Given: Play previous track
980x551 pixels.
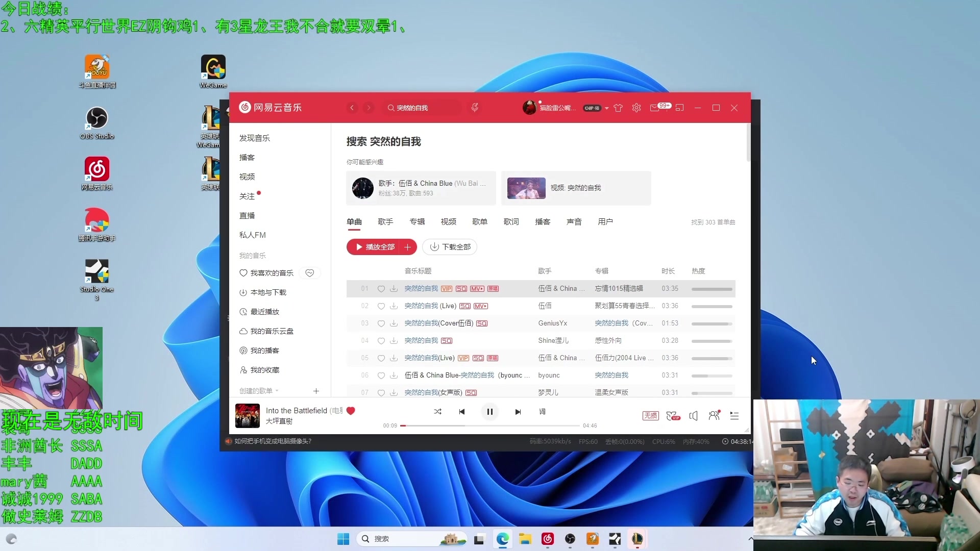Looking at the screenshot, I should (x=462, y=412).
